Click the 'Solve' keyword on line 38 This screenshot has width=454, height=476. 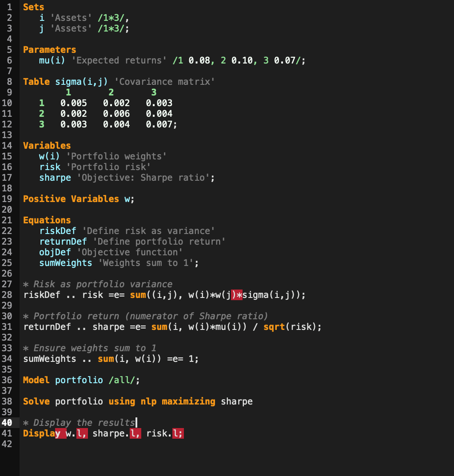[x=36, y=401]
